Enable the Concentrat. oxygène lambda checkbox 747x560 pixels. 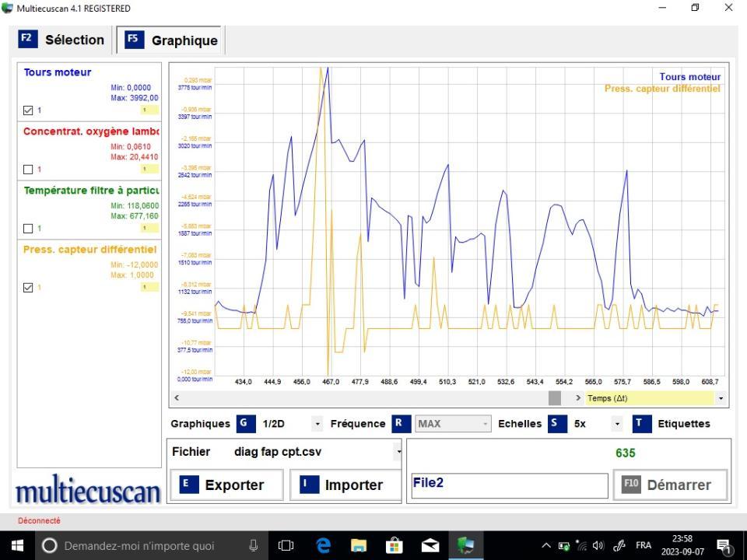tap(28, 170)
